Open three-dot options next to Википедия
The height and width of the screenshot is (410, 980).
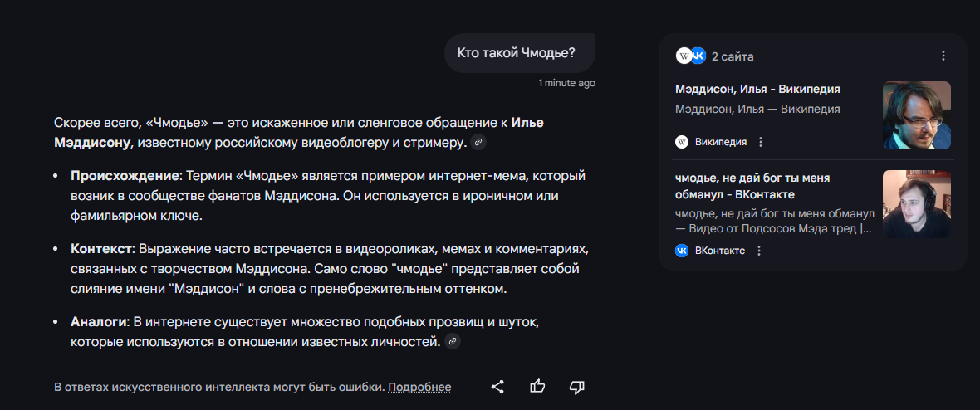tap(761, 142)
